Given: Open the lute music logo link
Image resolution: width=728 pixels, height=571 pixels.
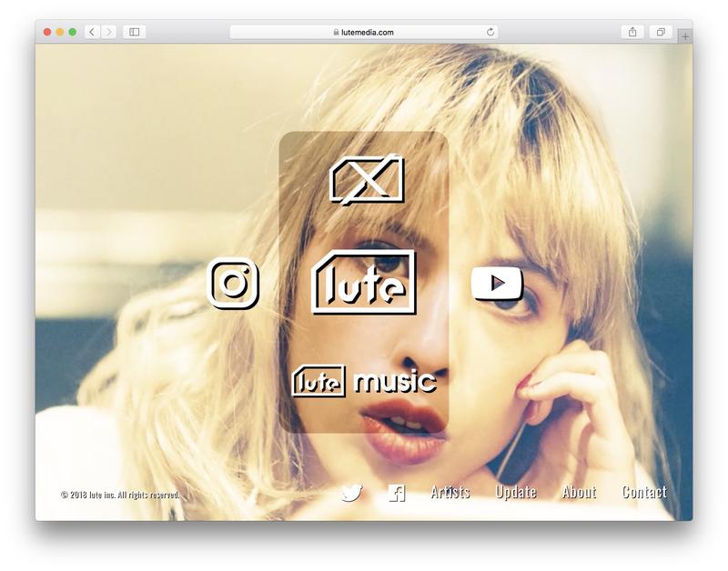Looking at the screenshot, I should tap(364, 381).
